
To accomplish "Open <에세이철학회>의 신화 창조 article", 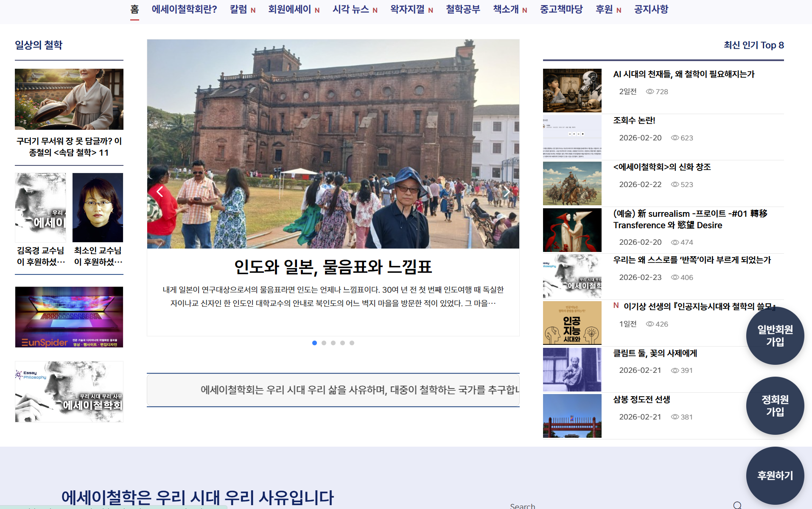I will [x=662, y=167].
